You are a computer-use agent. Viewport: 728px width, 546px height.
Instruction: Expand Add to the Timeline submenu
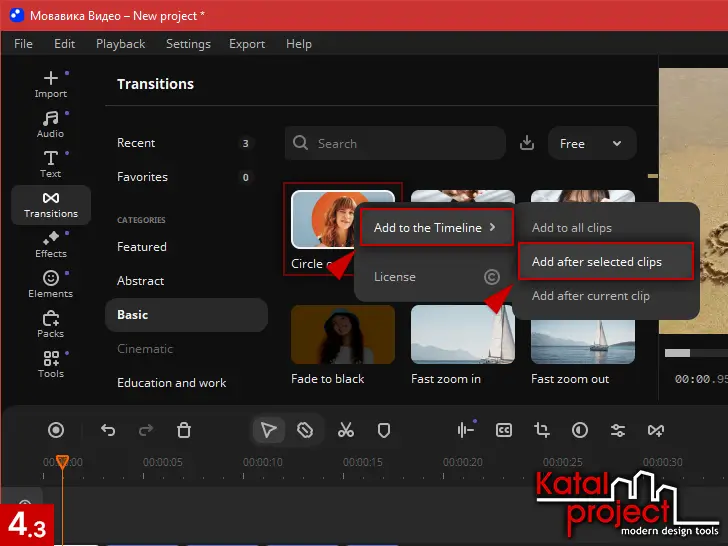click(435, 228)
